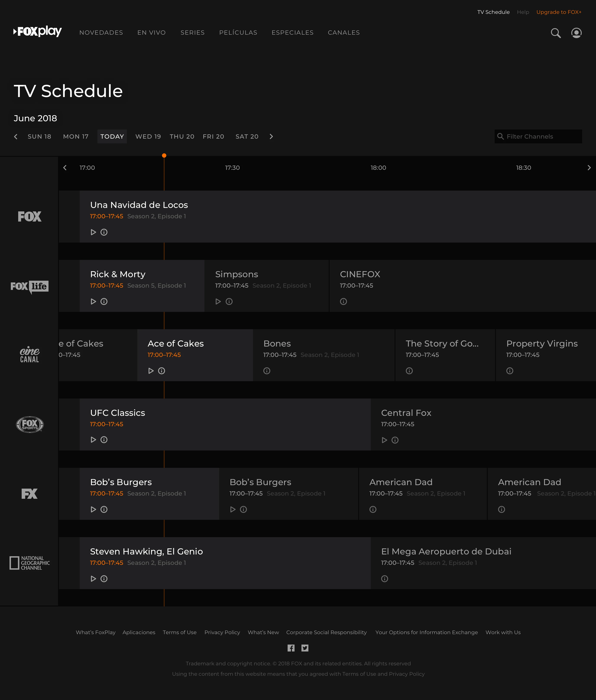Navigate to previous days with left arrow
This screenshot has width=596, height=700.
click(16, 136)
